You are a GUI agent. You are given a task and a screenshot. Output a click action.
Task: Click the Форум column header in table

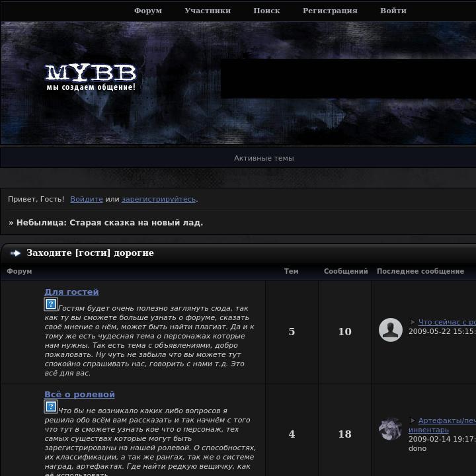point(19,271)
